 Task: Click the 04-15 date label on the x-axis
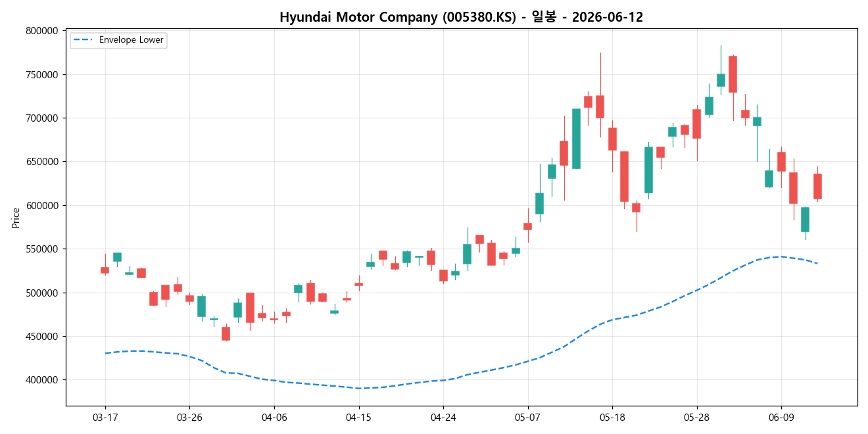tap(358, 418)
